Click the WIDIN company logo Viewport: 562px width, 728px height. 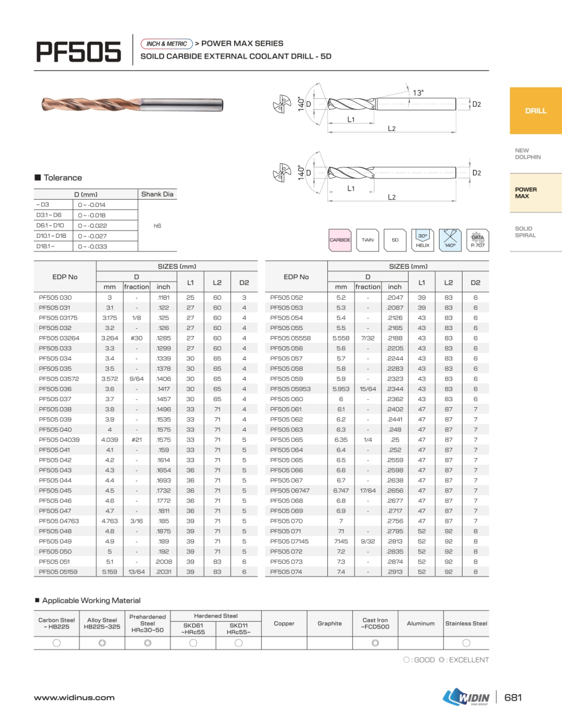466,698
